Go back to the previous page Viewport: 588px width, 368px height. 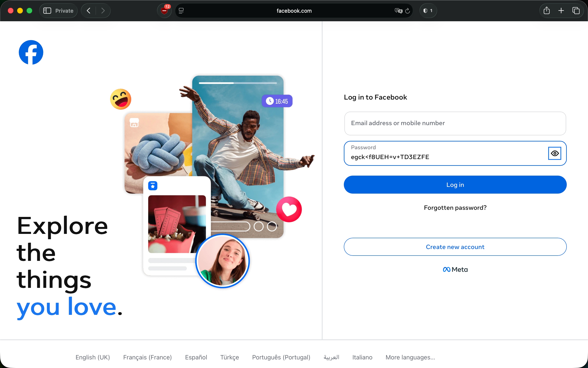point(89,11)
